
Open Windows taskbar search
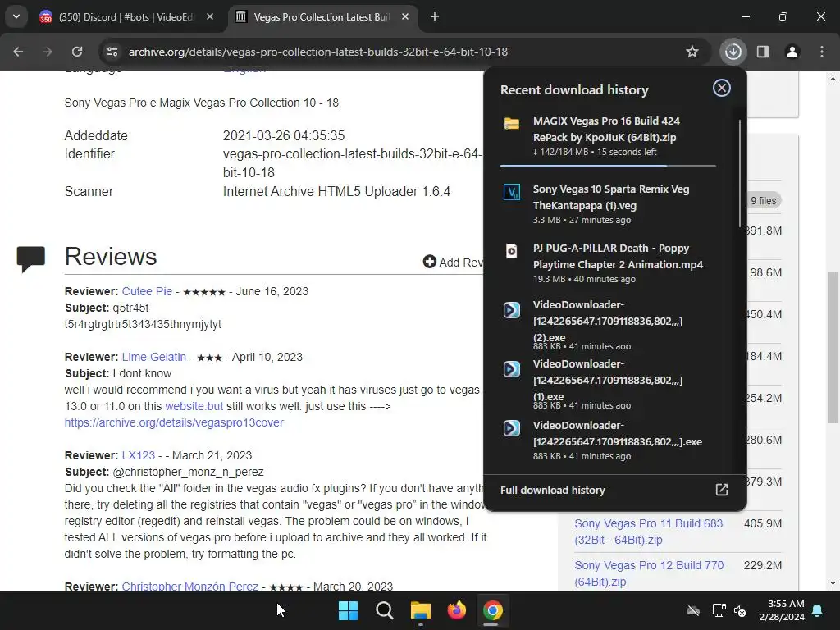(x=385, y=610)
